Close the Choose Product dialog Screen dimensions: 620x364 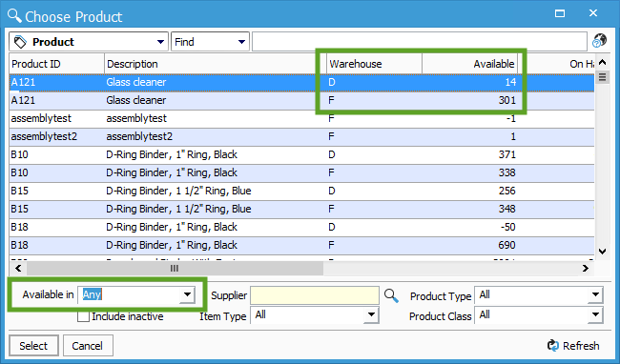[593, 13]
